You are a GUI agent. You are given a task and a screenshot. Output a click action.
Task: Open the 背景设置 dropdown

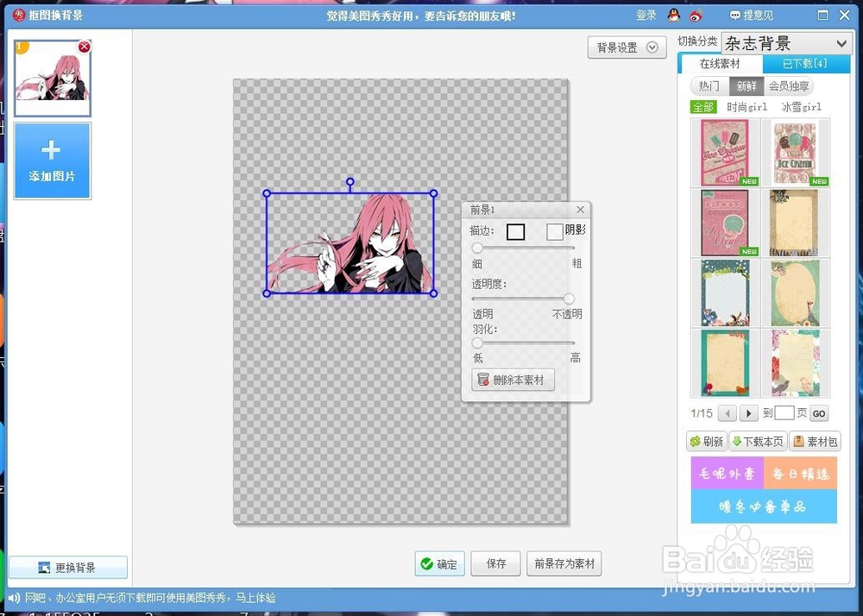tap(627, 47)
